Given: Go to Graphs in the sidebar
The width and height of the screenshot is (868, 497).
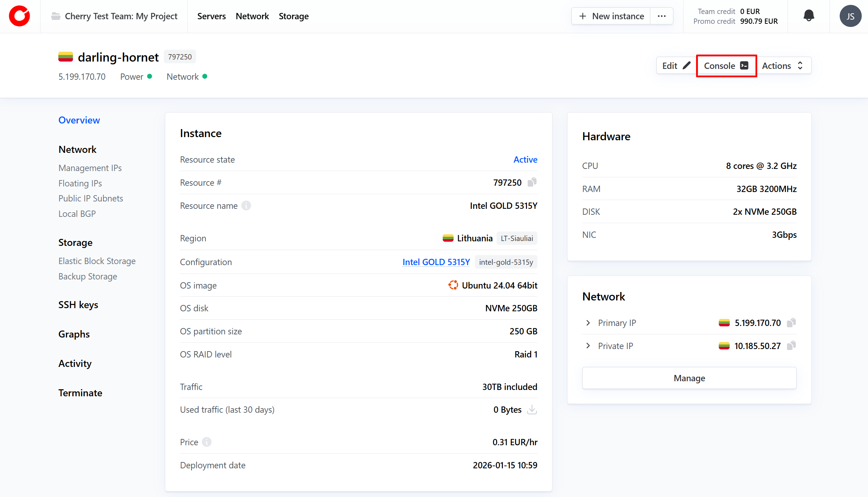Looking at the screenshot, I should click(x=74, y=334).
